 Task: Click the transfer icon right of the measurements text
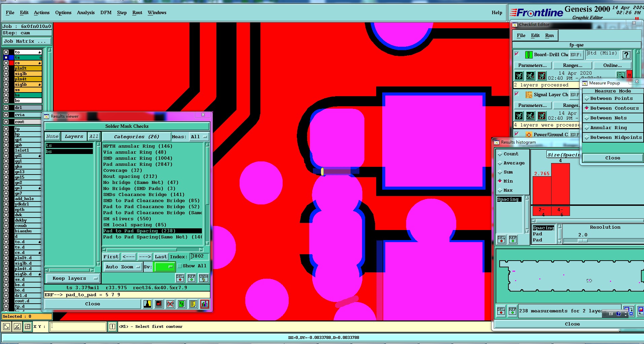coord(628,310)
